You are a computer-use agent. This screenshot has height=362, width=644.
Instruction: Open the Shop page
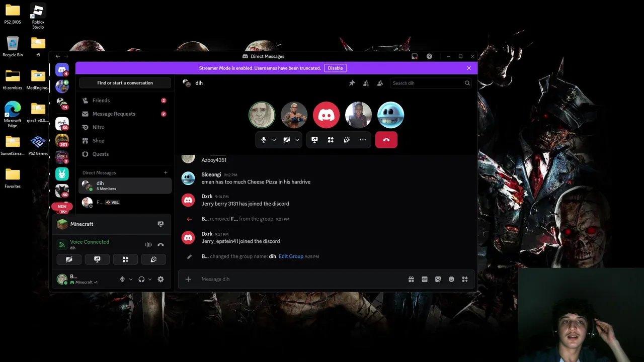pyautogui.click(x=125, y=141)
